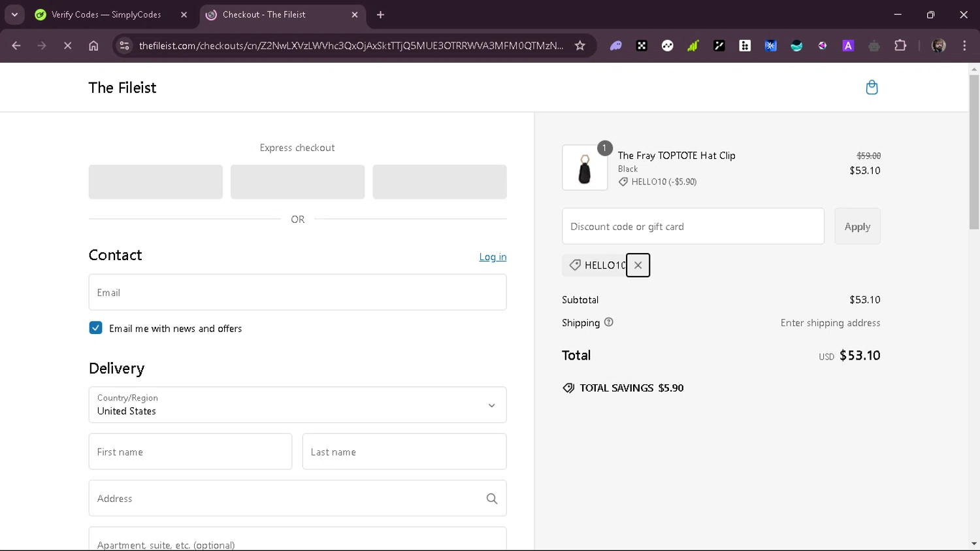Open the Chrome profile avatar
Screen dimensions: 980x551
(x=939, y=46)
